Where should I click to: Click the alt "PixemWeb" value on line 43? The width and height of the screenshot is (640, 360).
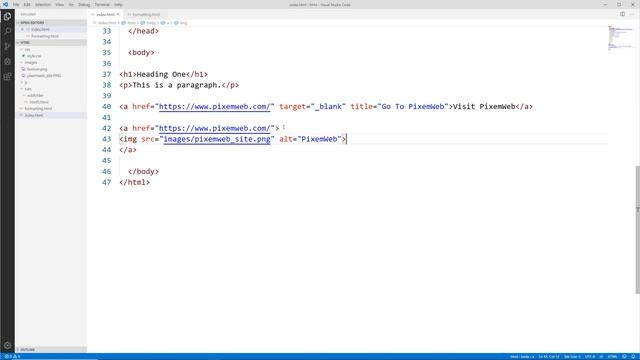[x=319, y=139]
